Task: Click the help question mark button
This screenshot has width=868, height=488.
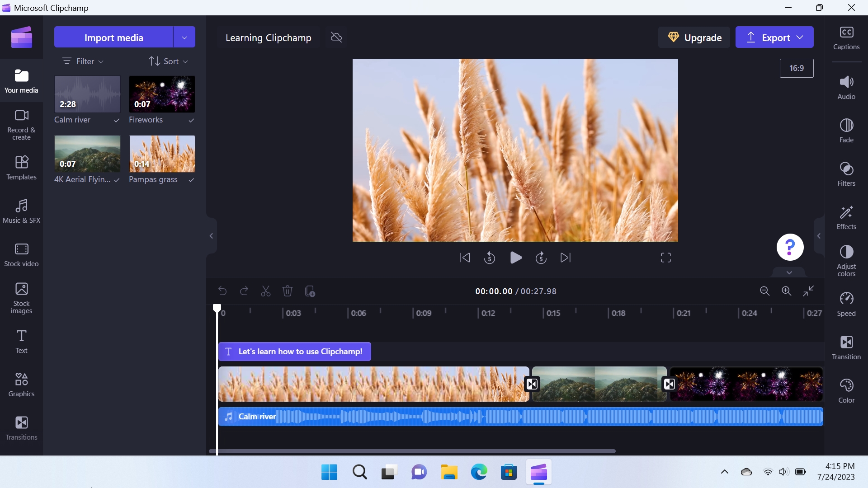Action: [x=790, y=247]
